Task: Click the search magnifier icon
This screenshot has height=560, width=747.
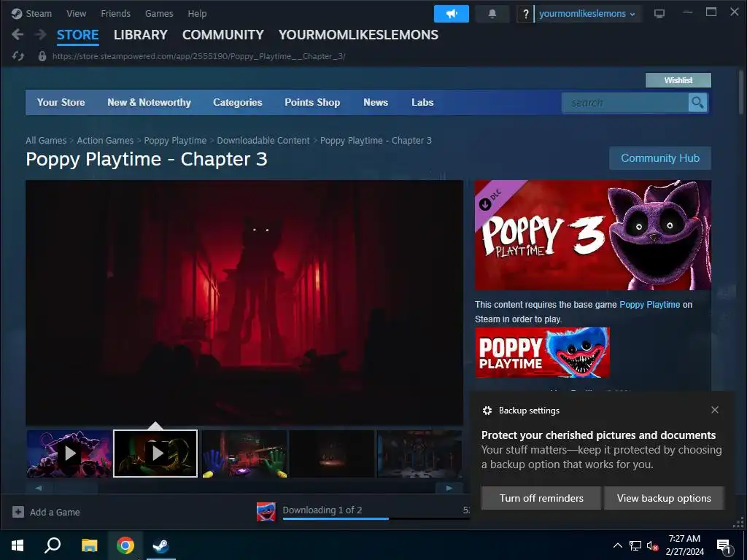Action: tap(697, 103)
